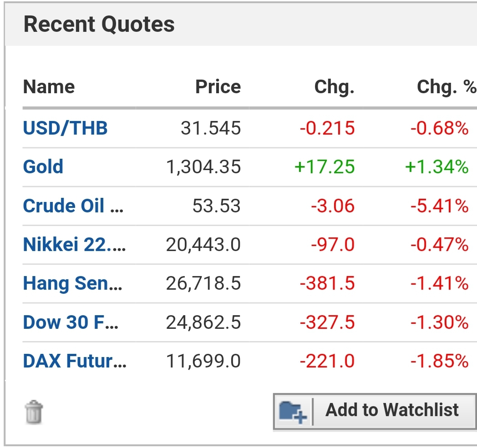This screenshot has width=477, height=448.
Task: Click the Recent Quotes panel title
Action: tap(99, 24)
